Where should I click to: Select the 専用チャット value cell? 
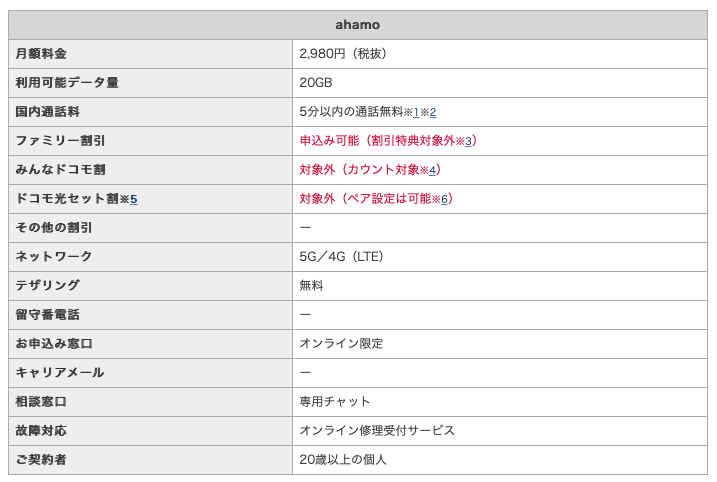[500, 402]
